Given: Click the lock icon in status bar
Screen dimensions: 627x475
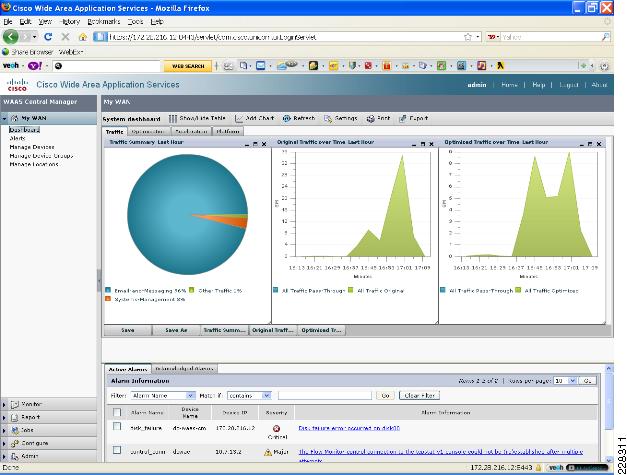Looking at the screenshot, I should tap(538, 467).
